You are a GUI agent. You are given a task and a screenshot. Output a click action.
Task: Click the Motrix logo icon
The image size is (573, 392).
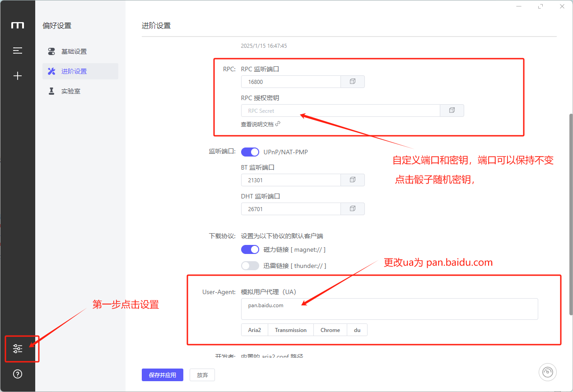pyautogui.click(x=18, y=26)
